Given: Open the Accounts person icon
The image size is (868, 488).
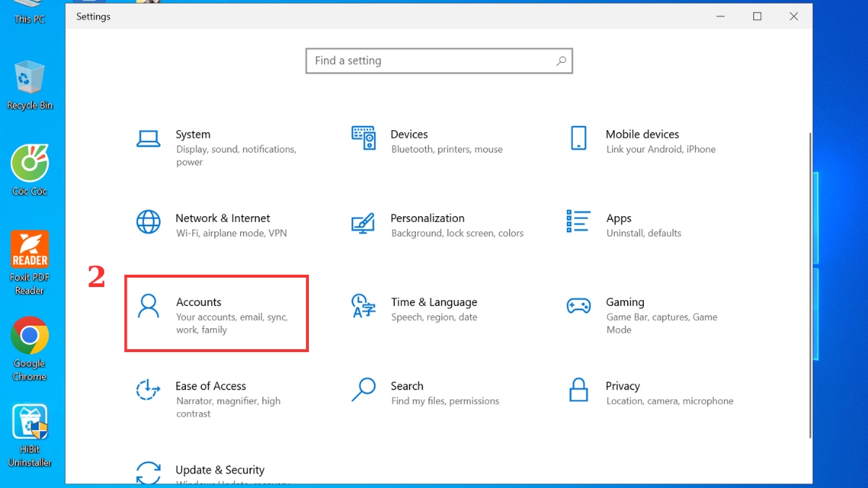Looking at the screenshot, I should (148, 306).
